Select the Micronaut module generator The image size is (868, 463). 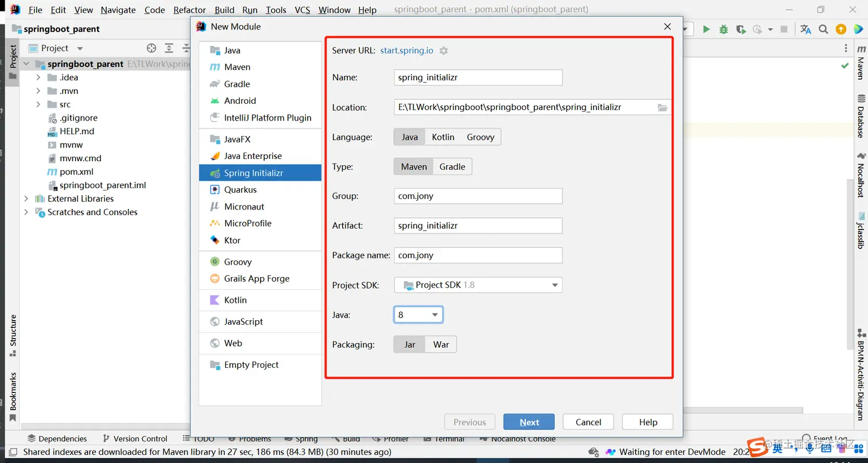click(x=260, y=207)
